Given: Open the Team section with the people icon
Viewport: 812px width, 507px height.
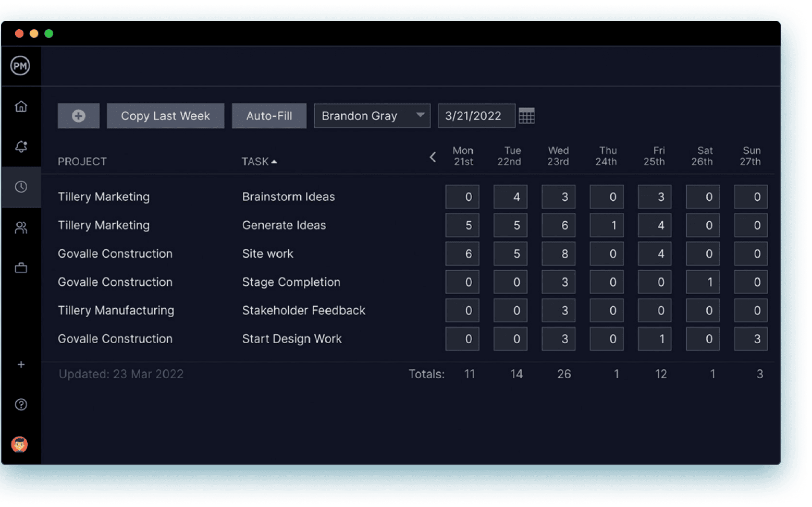Looking at the screenshot, I should [x=21, y=227].
